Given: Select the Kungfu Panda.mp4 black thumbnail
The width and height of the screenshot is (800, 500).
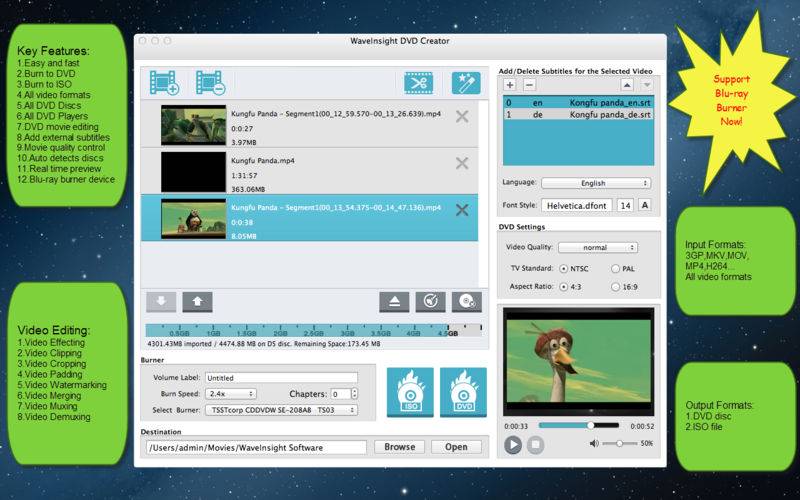Looking at the screenshot, I should [x=193, y=172].
